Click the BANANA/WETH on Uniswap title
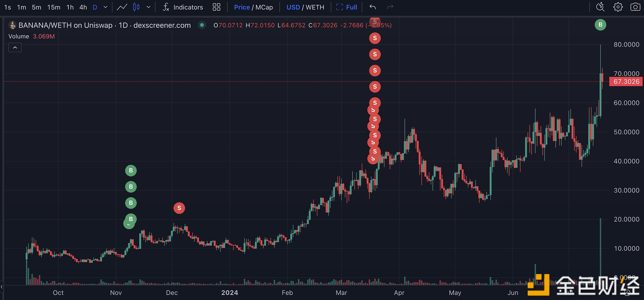The width and height of the screenshot is (644, 300). click(x=65, y=25)
